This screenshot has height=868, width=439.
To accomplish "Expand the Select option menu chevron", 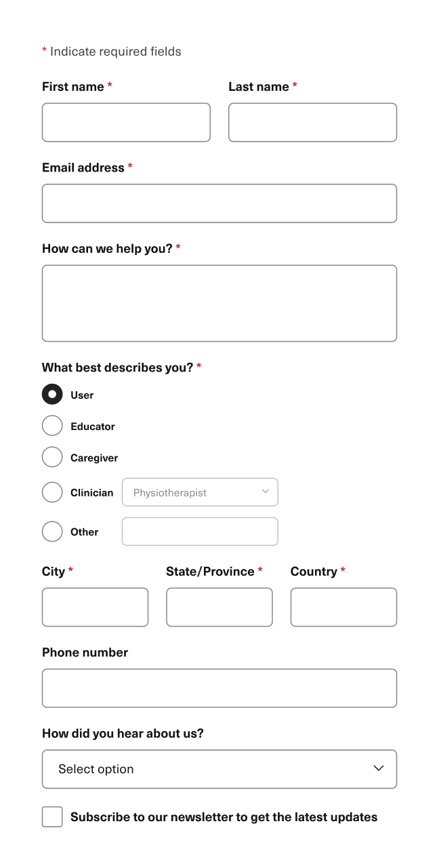I will point(378,768).
